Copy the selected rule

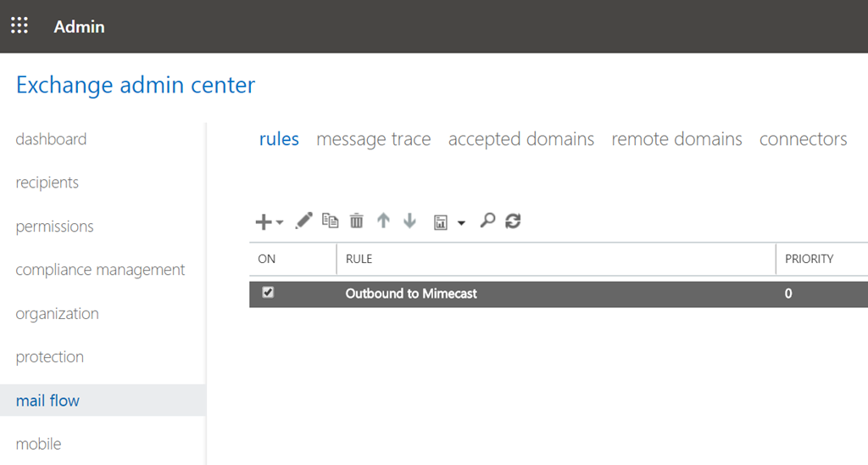[x=330, y=221]
